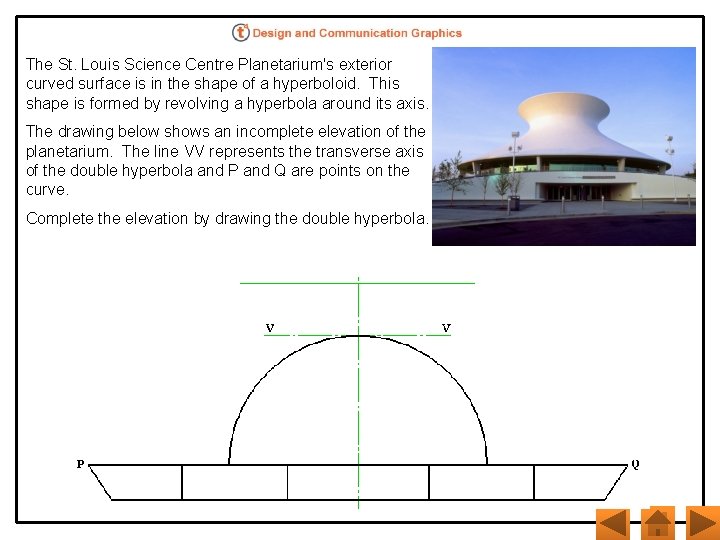Click paragraph starting 'The St. Louis Science Centre'
This screenshot has width=720, height=540.
(x=227, y=84)
